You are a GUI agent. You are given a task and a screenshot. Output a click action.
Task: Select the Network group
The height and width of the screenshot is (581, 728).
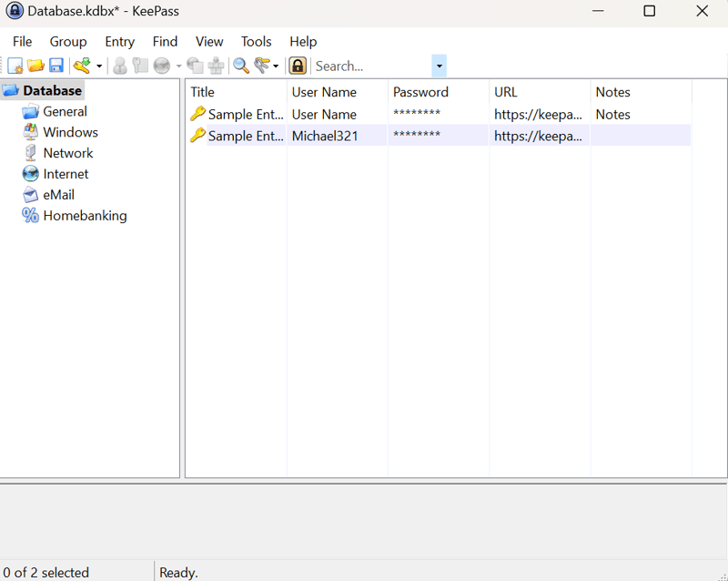point(68,153)
